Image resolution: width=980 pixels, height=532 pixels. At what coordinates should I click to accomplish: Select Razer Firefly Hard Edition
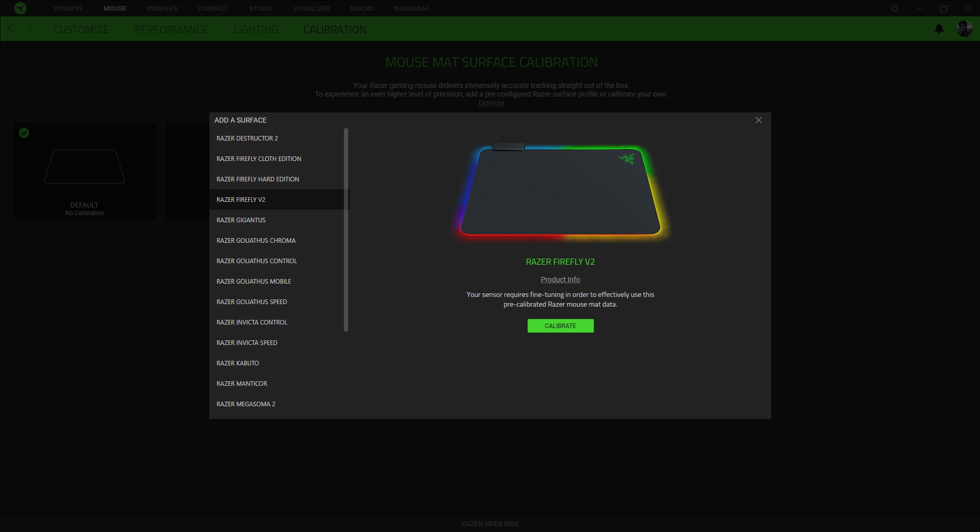[277, 179]
